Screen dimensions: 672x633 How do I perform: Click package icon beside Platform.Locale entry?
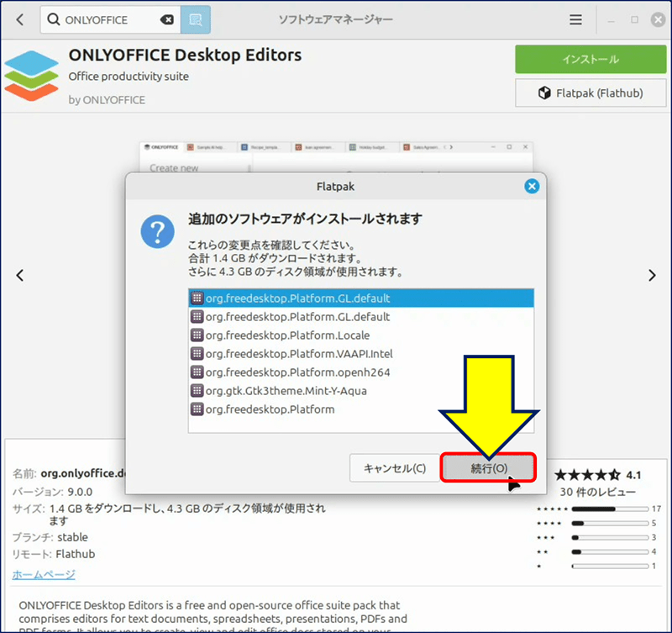pos(197,335)
